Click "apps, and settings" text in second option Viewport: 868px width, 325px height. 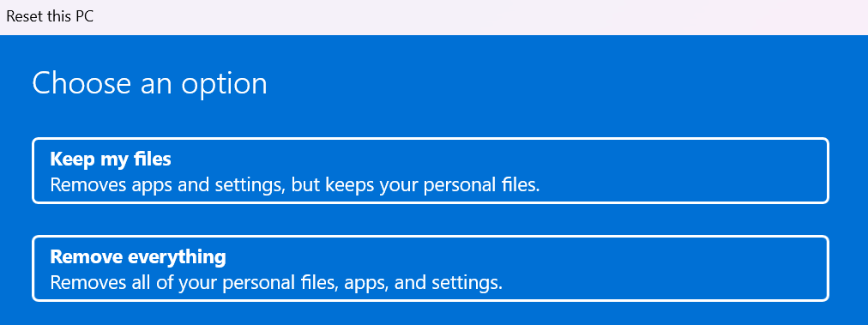pos(424,283)
